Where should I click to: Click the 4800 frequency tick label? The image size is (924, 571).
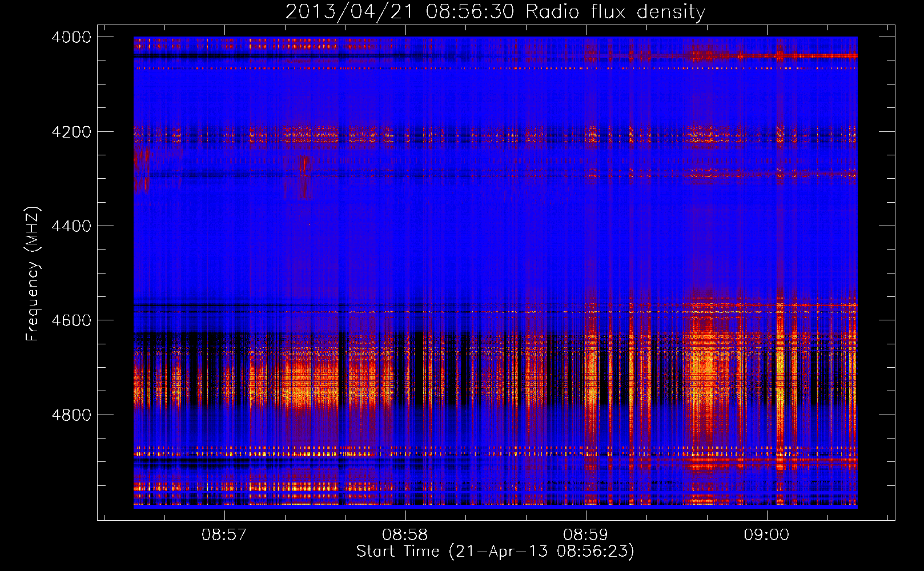71,415
